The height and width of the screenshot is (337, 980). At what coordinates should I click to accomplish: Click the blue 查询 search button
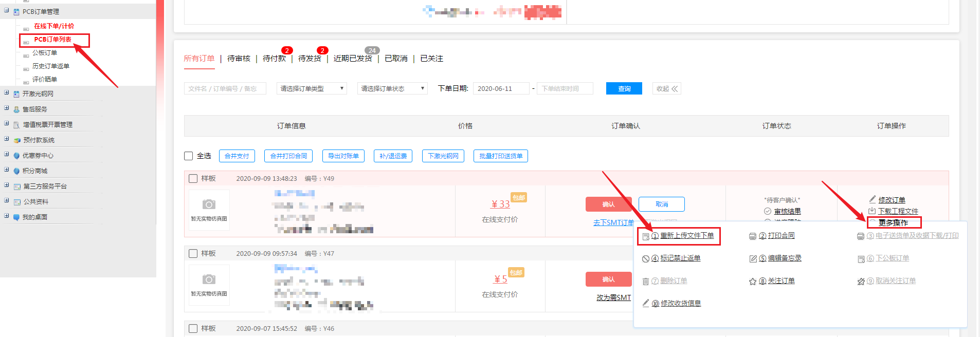click(624, 88)
